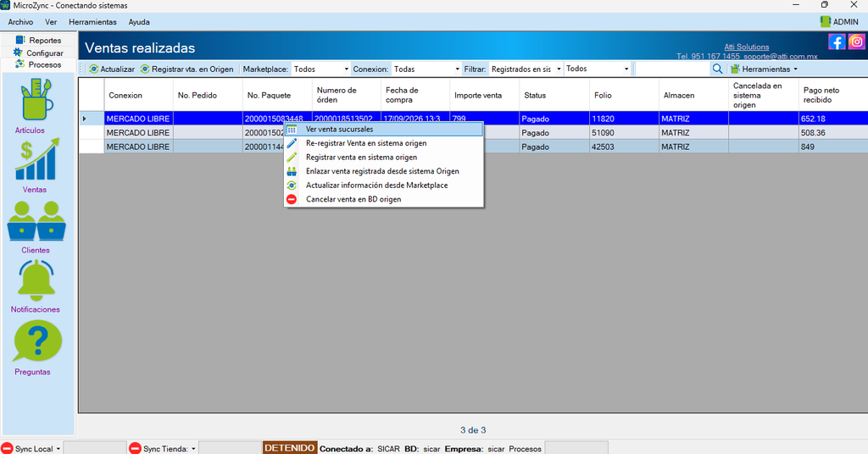This screenshot has width=868, height=454.
Task: Select Registrar venta en sistema origen
Action: pos(384,157)
